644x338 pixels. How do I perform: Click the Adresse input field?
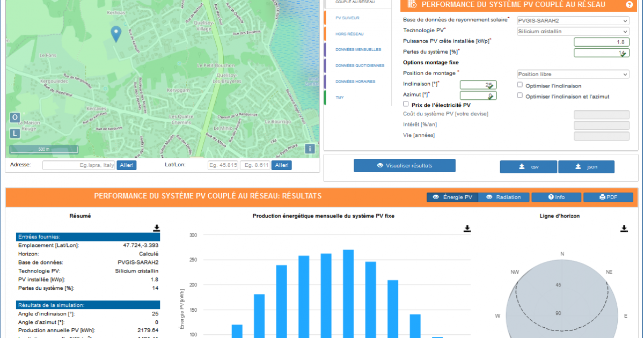click(x=78, y=165)
